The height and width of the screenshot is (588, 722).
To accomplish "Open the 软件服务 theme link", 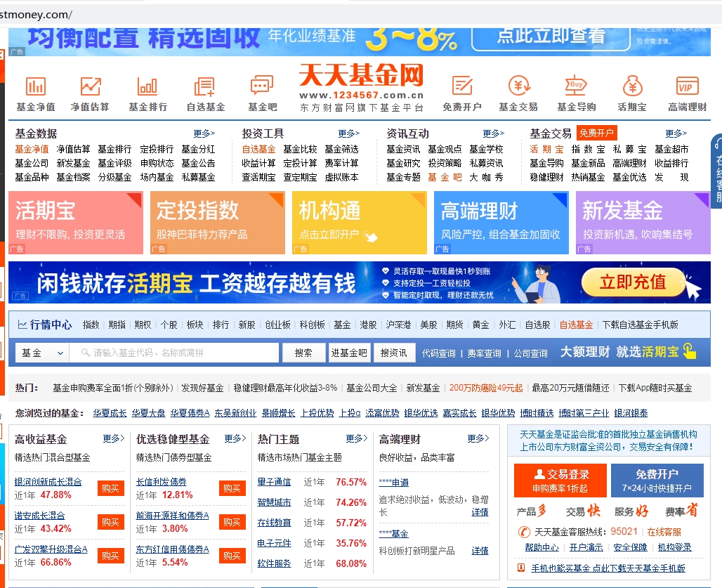I will coord(274,563).
